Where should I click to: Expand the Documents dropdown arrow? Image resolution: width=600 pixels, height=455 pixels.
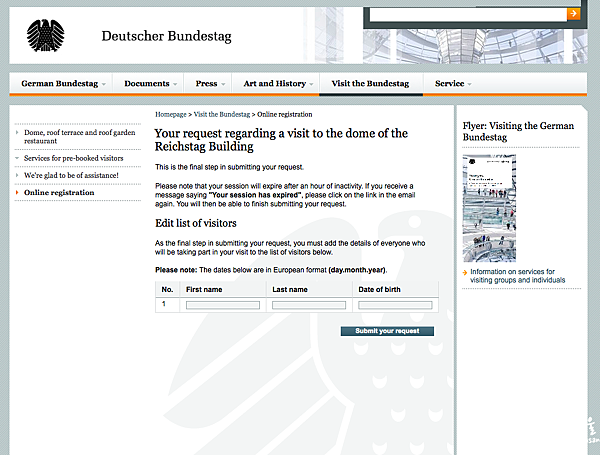coord(175,85)
